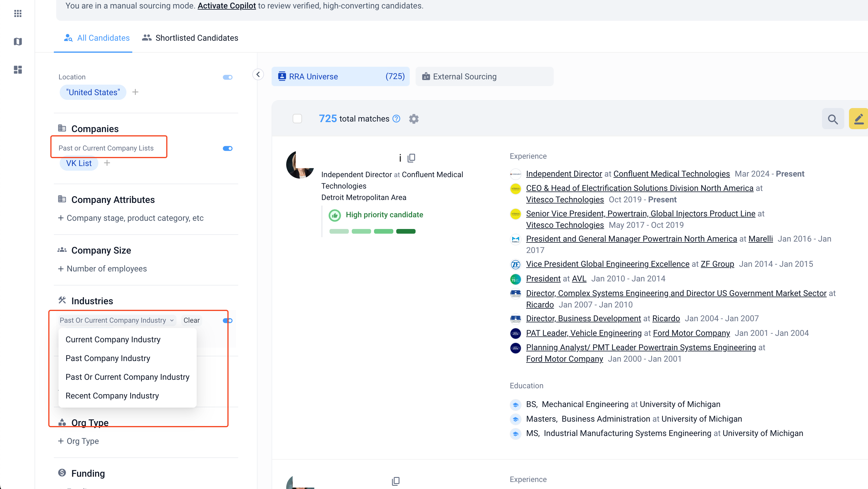Collapse the filter panel with chevron button
Viewport: 868px width, 489px height.
point(258,74)
